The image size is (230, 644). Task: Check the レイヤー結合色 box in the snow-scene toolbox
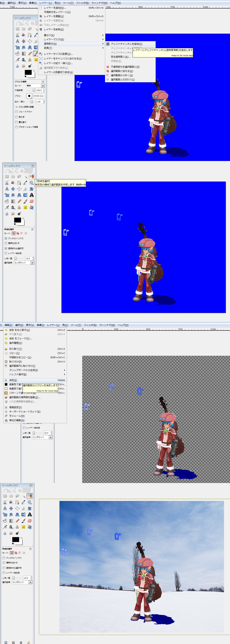tap(4, 572)
